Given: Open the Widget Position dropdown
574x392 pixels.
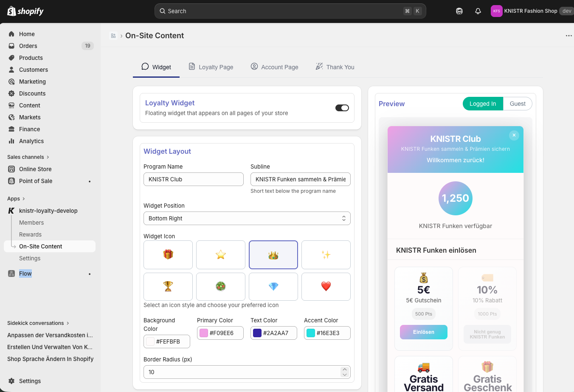Looking at the screenshot, I should [x=247, y=218].
